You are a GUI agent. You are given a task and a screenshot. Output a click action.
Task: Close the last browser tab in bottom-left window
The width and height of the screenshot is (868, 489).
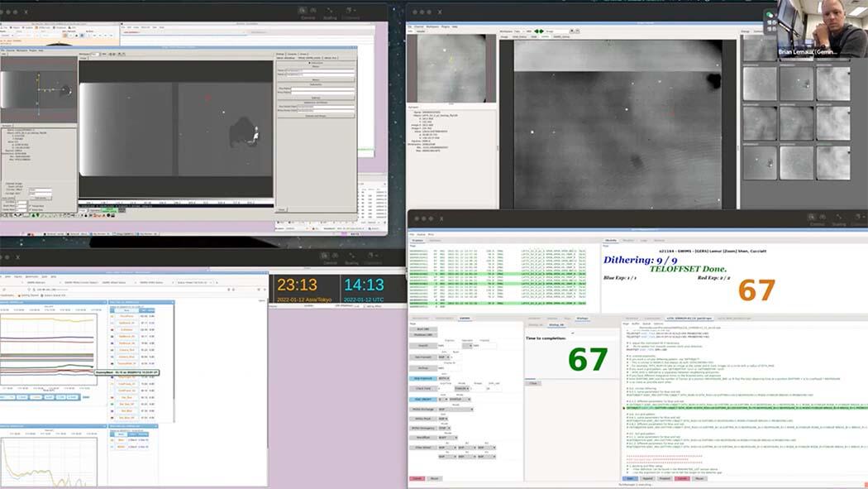pyautogui.click(x=211, y=282)
